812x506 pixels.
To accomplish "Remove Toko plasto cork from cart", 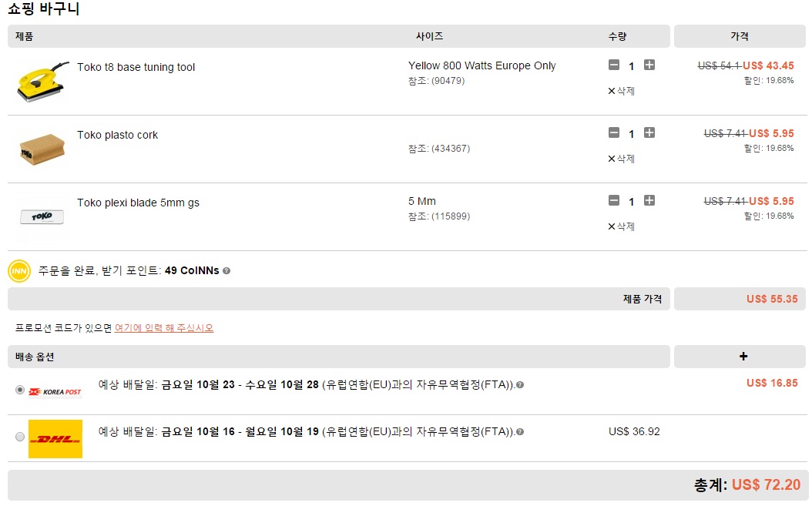I will (x=622, y=159).
